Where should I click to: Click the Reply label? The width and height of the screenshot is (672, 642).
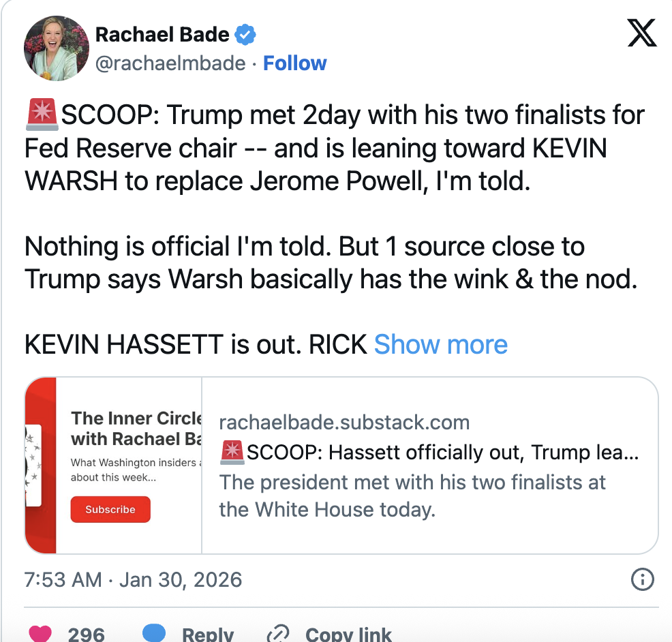[208, 634]
